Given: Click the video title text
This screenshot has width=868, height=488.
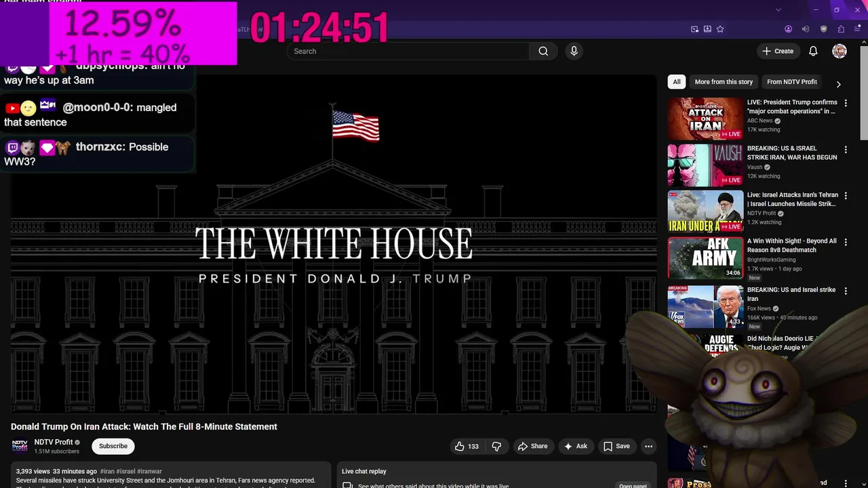Looking at the screenshot, I should (144, 426).
